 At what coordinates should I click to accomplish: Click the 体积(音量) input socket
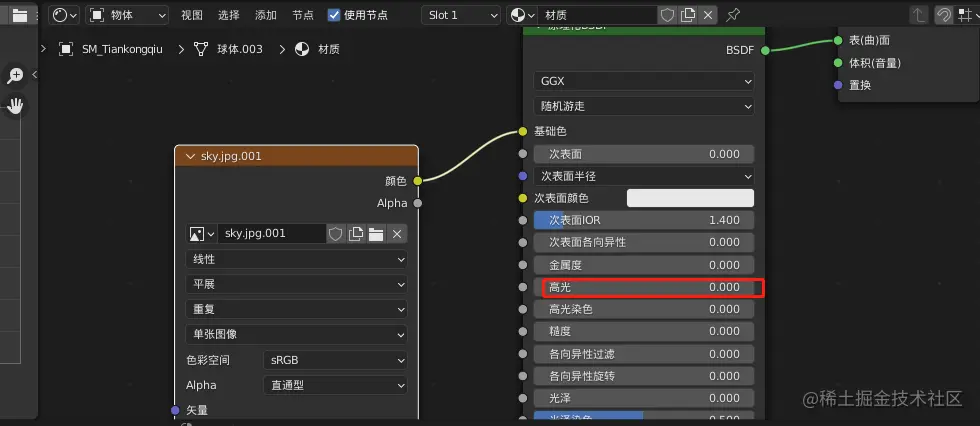point(838,63)
